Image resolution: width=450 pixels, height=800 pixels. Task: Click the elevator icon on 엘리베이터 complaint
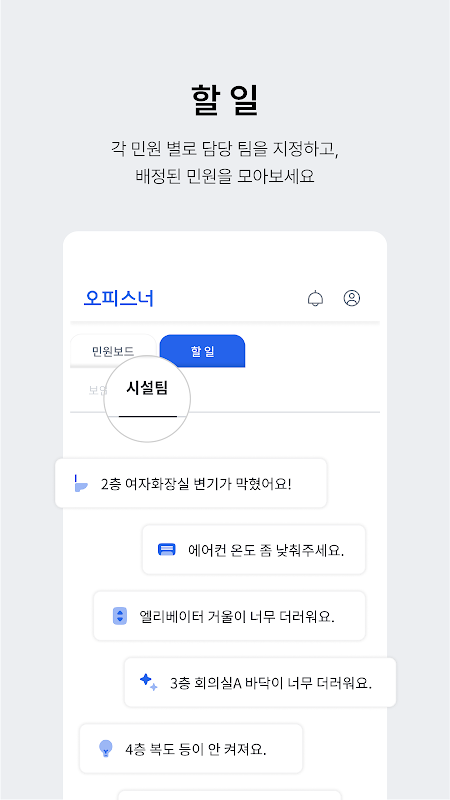(119, 616)
